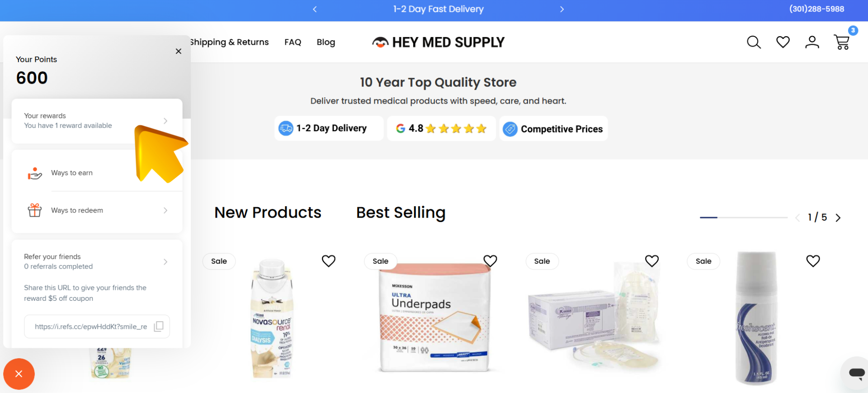Screen dimensions: 868x393
Task: Click the orange rewards launcher button
Action: click(19, 374)
